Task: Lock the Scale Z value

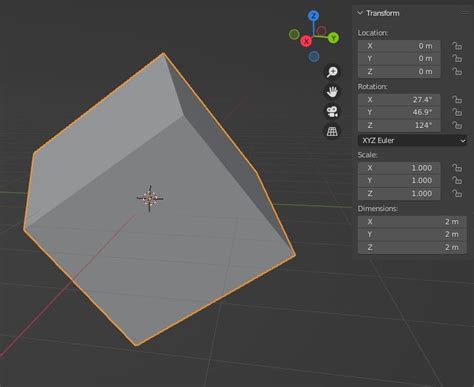Action: pos(457,193)
